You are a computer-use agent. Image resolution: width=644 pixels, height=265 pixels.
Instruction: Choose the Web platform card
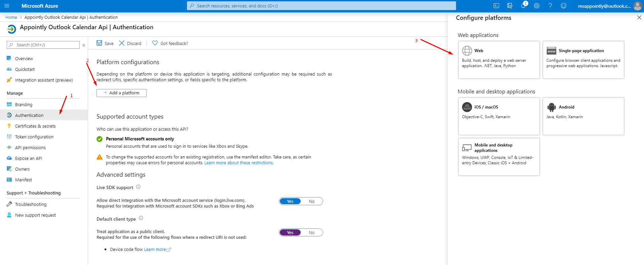(x=499, y=60)
